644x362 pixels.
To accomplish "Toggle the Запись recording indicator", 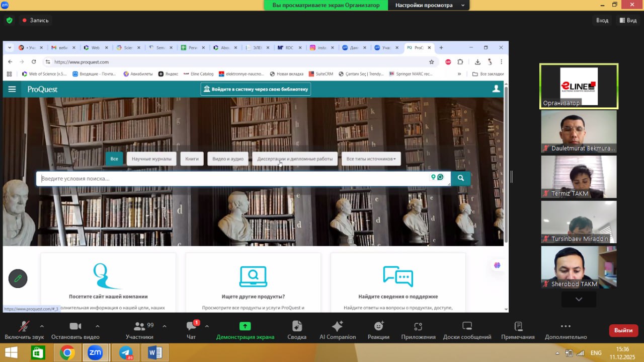I will click(x=35, y=21).
